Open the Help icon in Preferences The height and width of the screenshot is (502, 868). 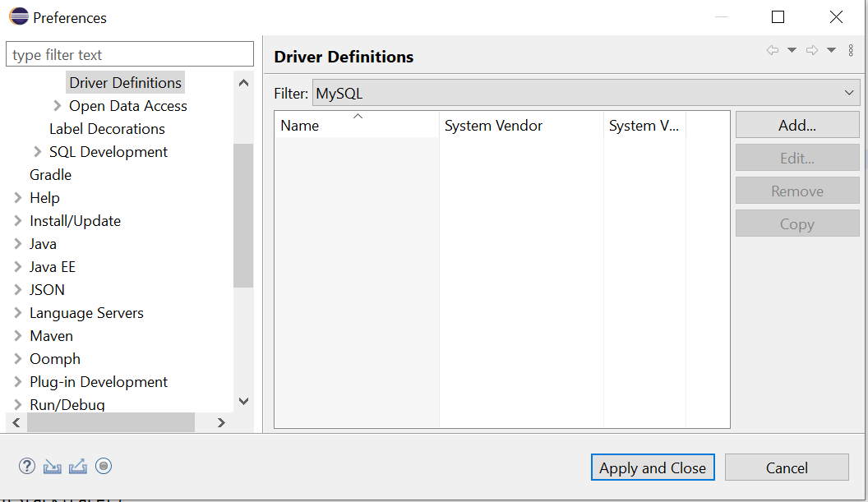[26, 466]
